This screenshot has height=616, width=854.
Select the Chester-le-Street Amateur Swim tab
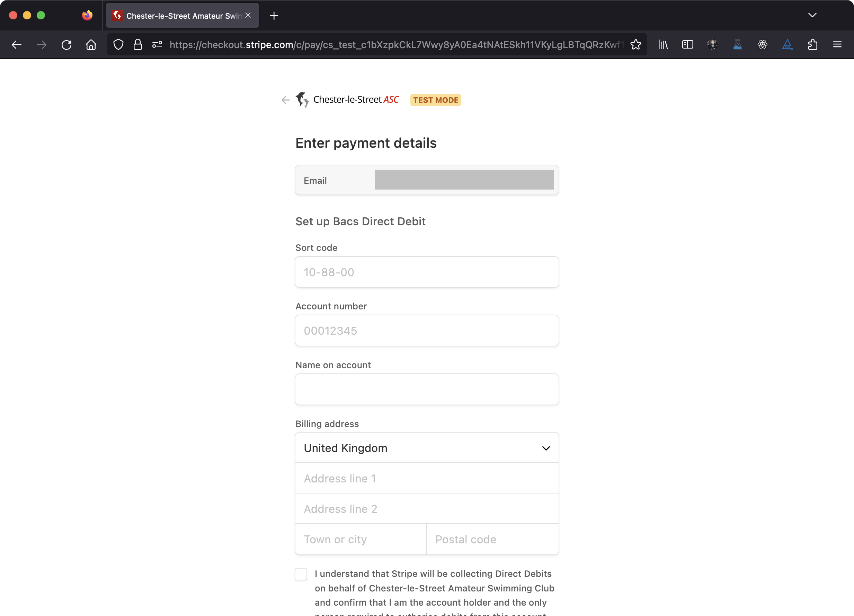tap(182, 16)
